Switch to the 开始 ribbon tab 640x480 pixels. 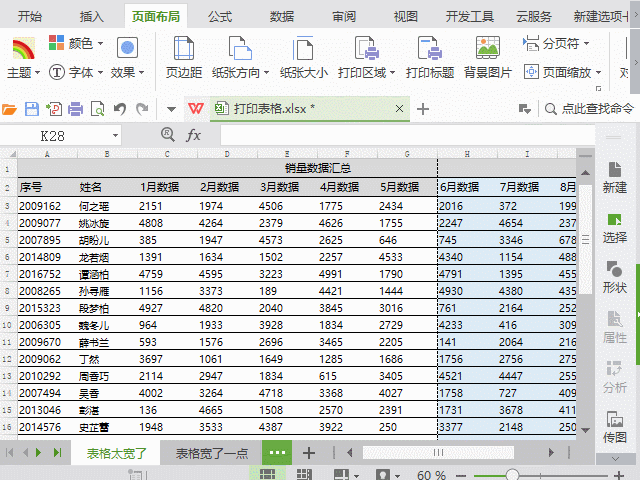click(x=30, y=17)
